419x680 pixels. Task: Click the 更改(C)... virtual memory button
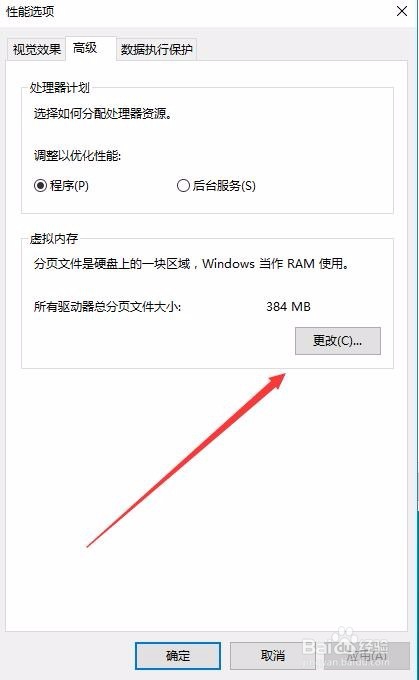pos(338,341)
